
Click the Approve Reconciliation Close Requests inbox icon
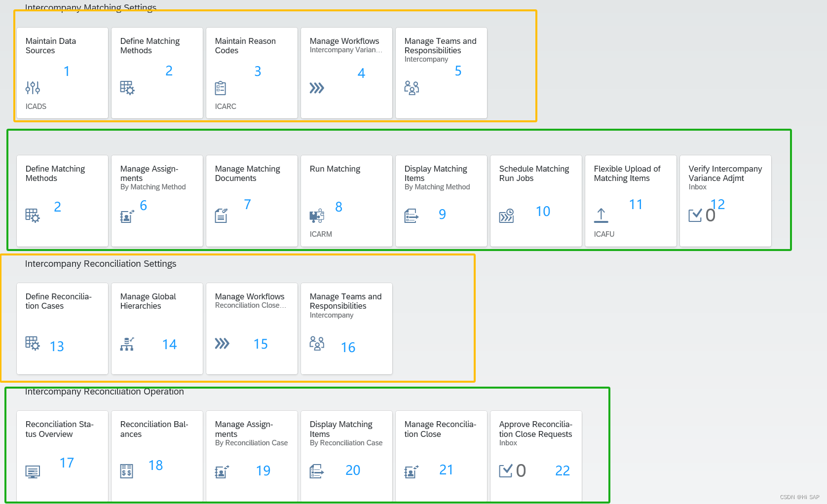pyautogui.click(x=506, y=470)
